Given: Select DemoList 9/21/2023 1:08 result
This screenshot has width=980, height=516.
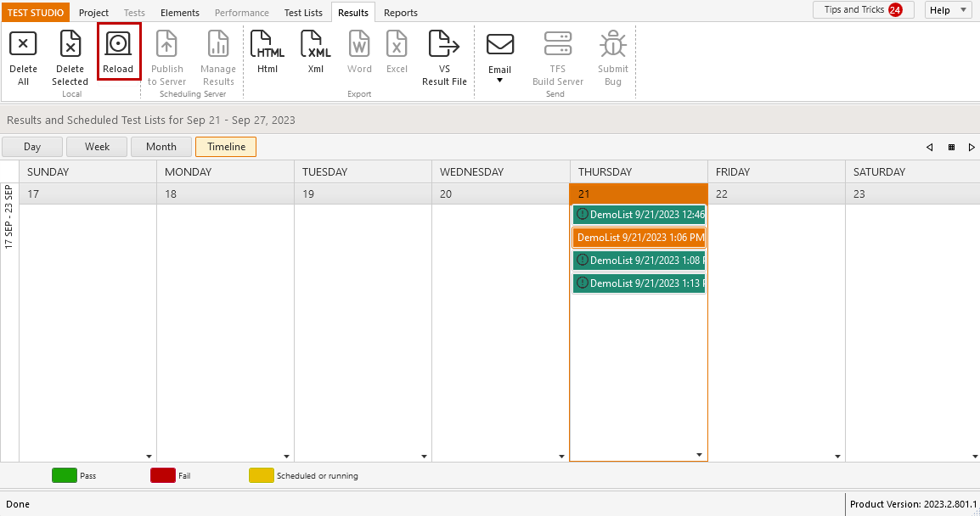Looking at the screenshot, I should click(x=639, y=261).
